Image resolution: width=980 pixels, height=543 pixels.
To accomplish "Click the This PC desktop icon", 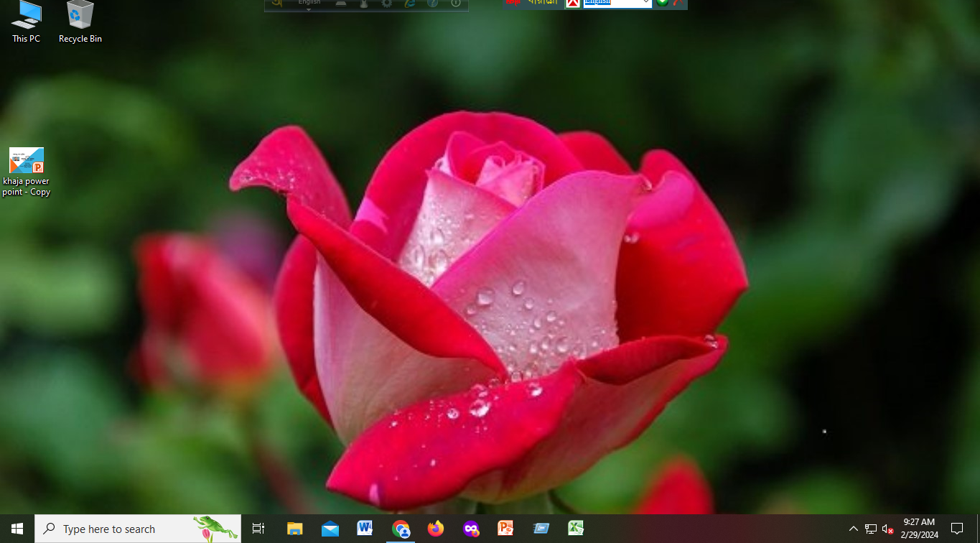I will click(x=27, y=22).
